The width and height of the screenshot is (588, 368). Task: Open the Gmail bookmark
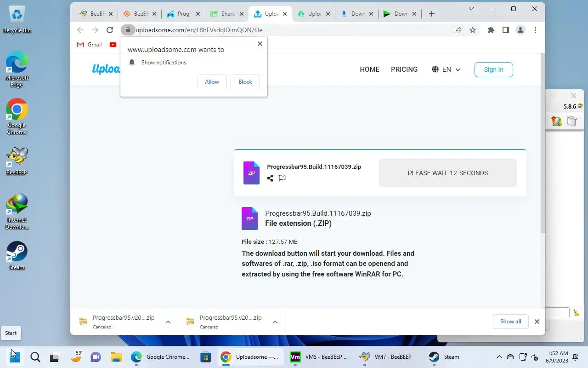89,45
